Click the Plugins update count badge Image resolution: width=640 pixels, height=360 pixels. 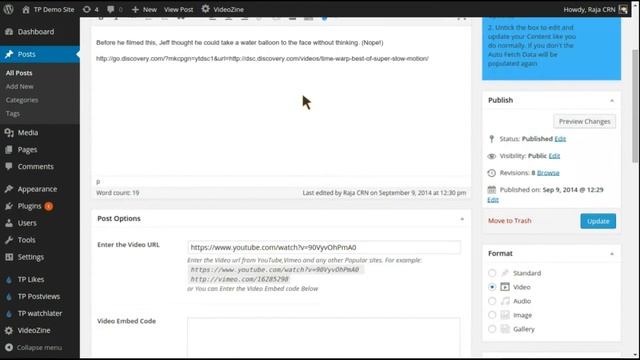(x=49, y=206)
